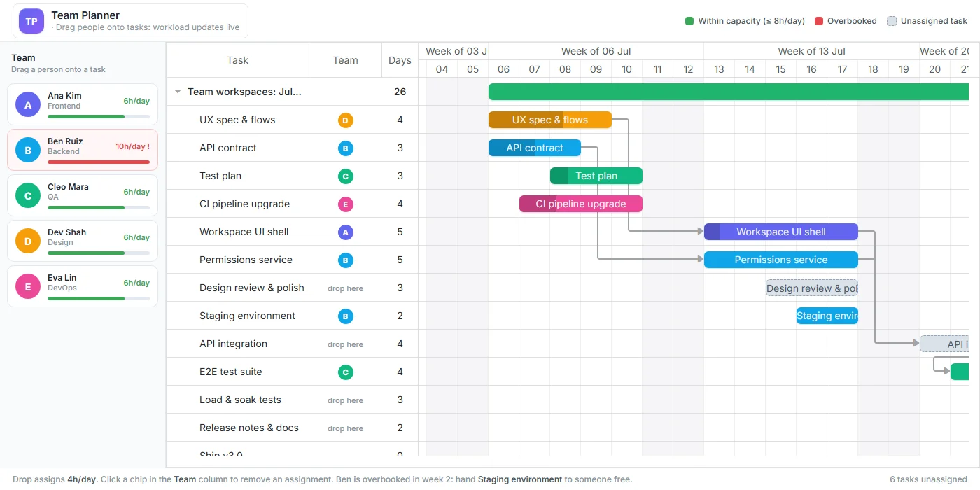Viewport: 980px width, 490px height.
Task: Select the Load & soak tests task row
Action: 292,400
